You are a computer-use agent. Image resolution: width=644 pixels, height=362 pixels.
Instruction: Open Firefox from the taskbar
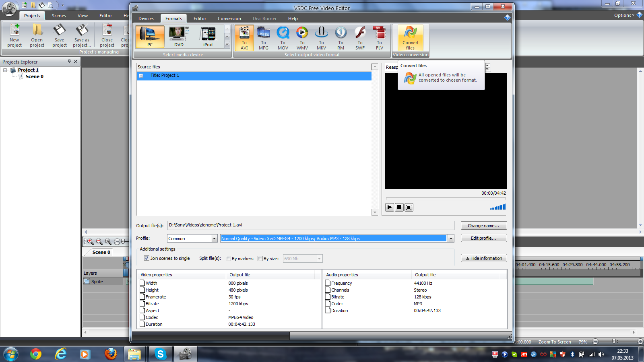pos(110,354)
